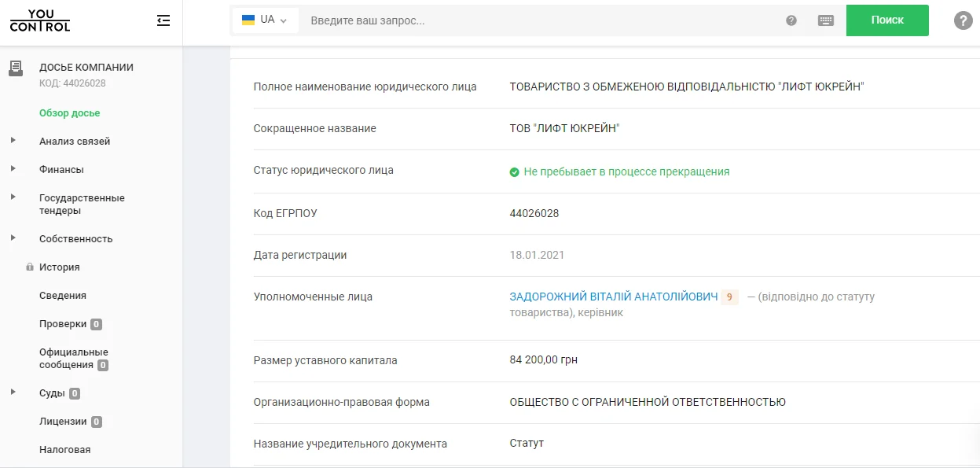Expand the Анализ связей section
The image size is (980, 468).
(x=13, y=141)
